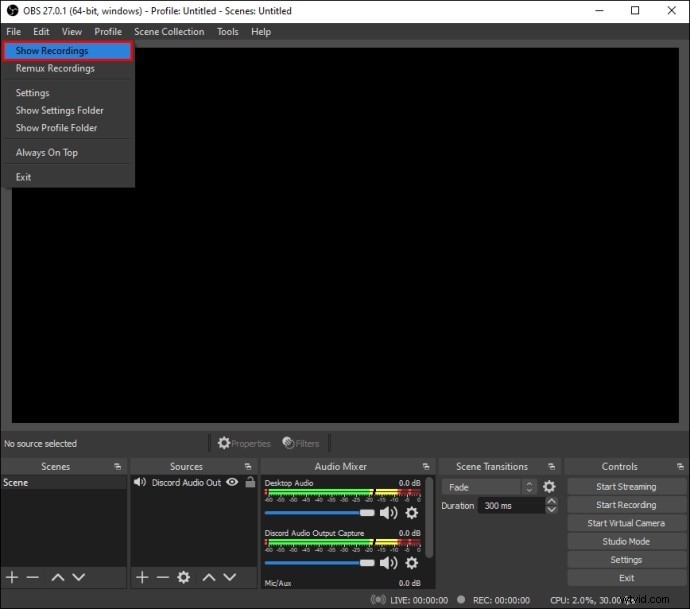Enable Studio Mode button
The width and height of the screenshot is (690, 609).
(x=626, y=541)
